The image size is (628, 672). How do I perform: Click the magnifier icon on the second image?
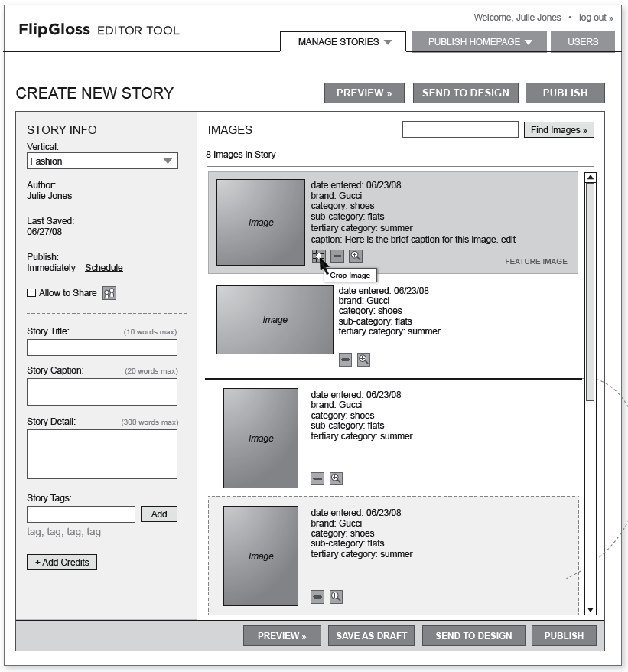363,360
